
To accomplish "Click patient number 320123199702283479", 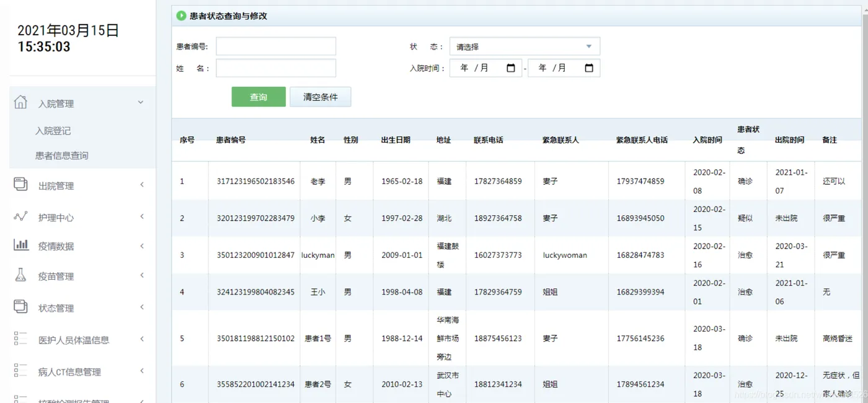I will tap(255, 218).
